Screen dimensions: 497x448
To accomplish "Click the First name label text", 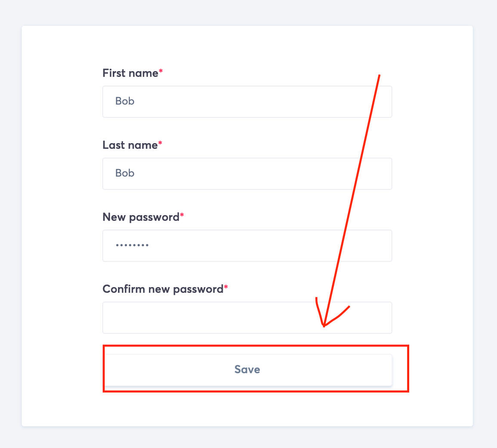I will click(130, 73).
